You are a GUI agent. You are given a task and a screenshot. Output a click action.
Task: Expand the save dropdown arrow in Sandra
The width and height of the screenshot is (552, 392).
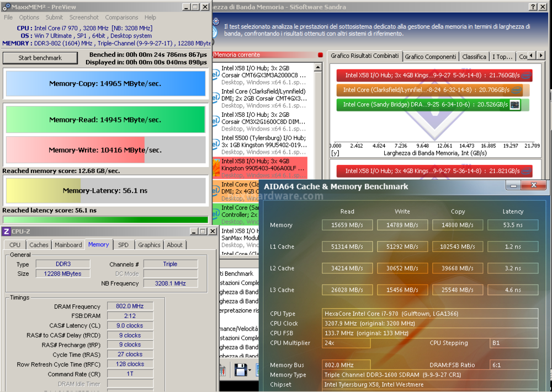[250, 370]
